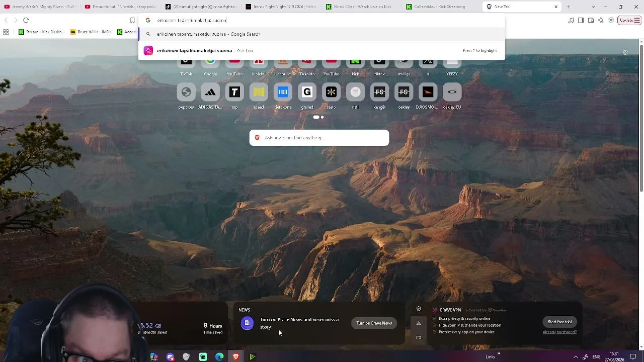Open the DJI Osmo shortcut tile
This screenshot has width=644, height=362.
pos(428,92)
